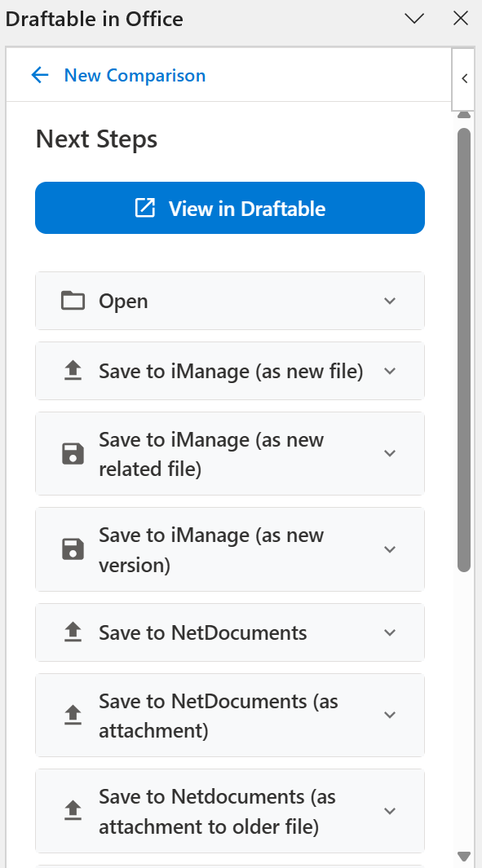Click the folder icon beside Open
This screenshot has height=868, width=482.
point(73,301)
